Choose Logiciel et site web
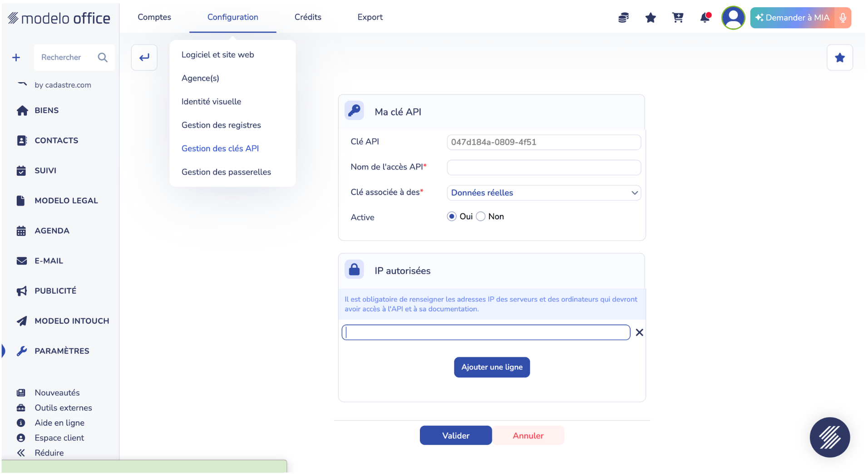The height and width of the screenshot is (474, 868). click(x=218, y=54)
